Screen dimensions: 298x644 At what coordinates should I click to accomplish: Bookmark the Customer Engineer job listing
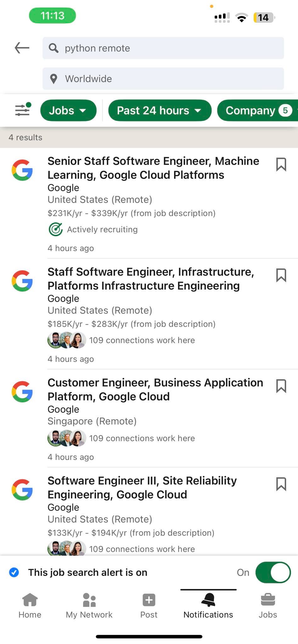click(281, 386)
